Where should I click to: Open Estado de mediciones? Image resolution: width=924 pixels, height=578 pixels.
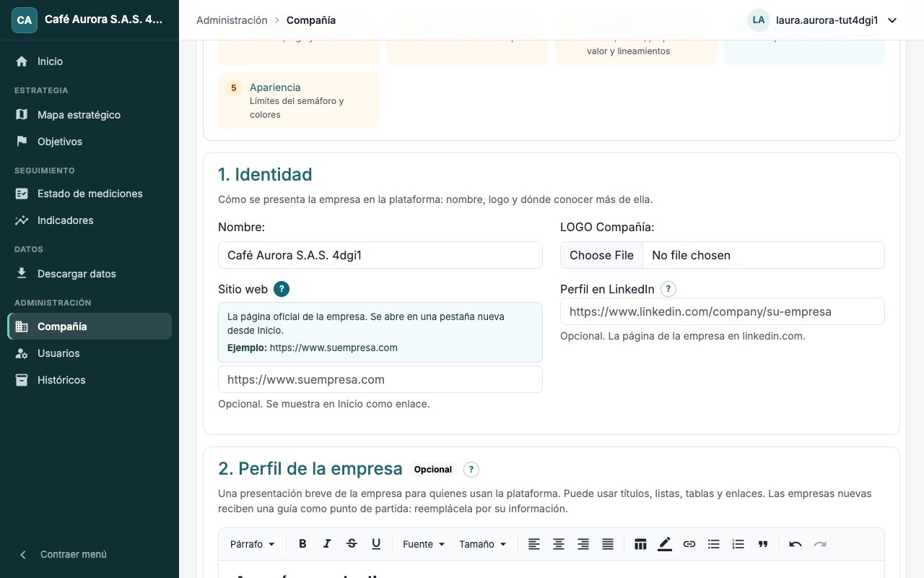tap(90, 194)
